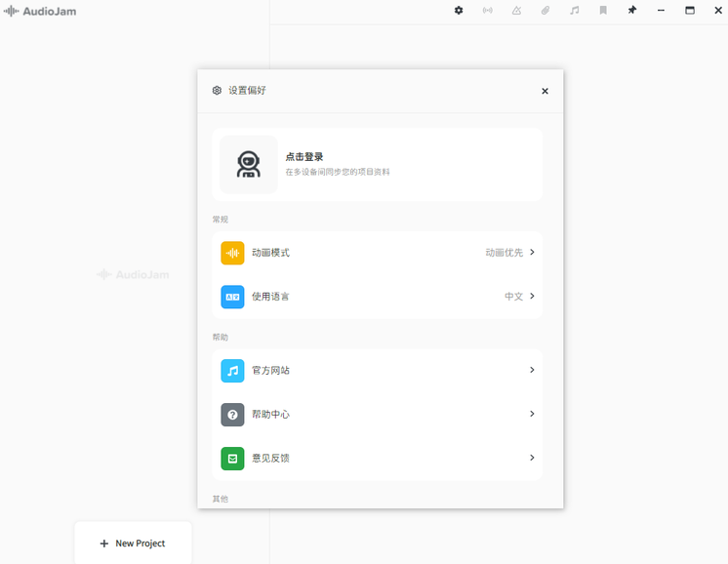Click the AudioJam logo at top left

click(x=40, y=11)
